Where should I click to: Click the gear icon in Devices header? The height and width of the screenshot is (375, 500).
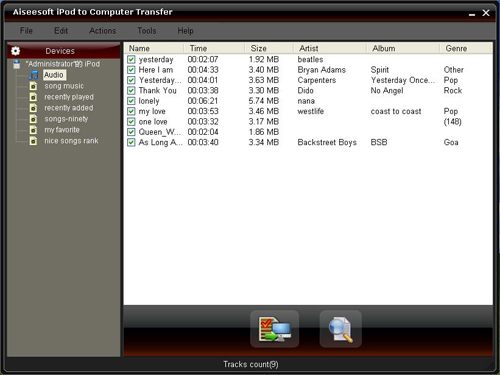pyautogui.click(x=15, y=51)
